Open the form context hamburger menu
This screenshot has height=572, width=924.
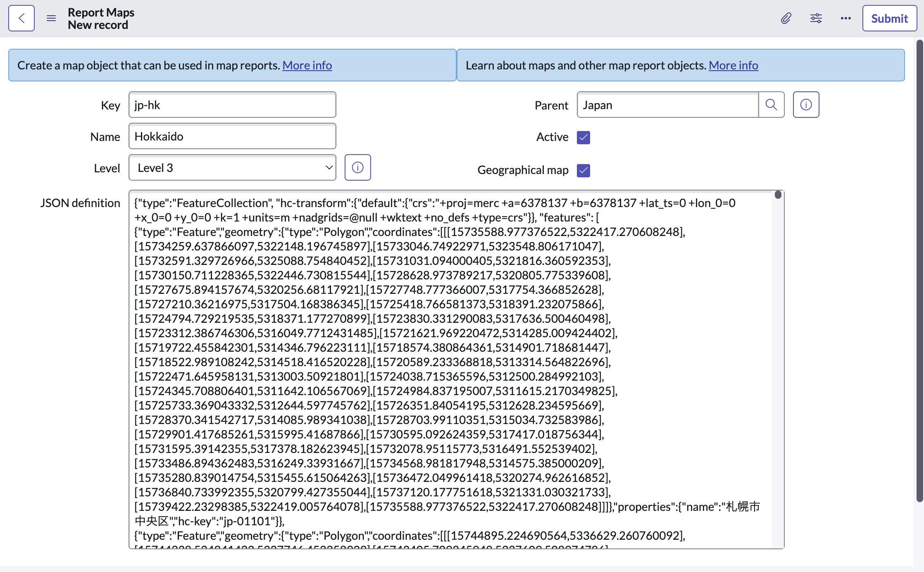[x=51, y=18]
